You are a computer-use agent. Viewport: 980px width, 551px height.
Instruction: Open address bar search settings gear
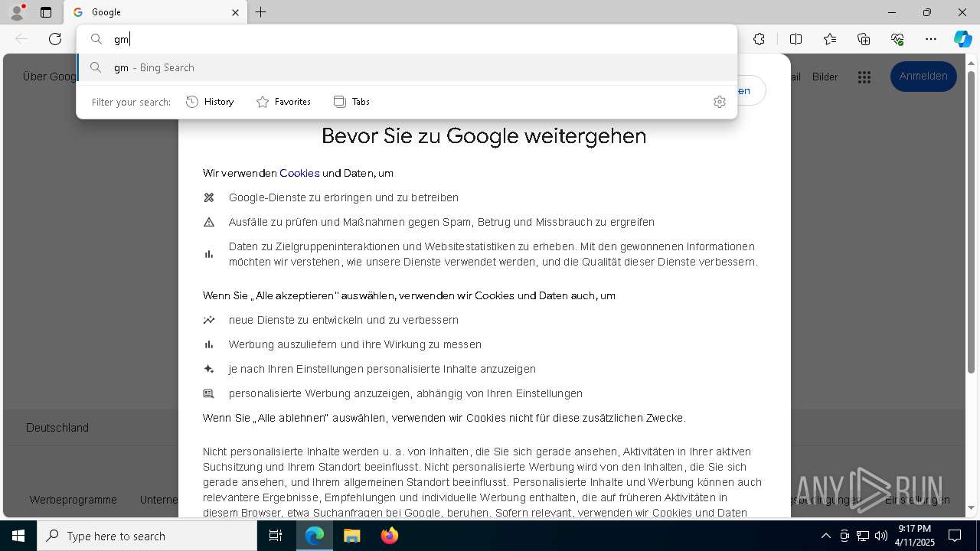(719, 102)
